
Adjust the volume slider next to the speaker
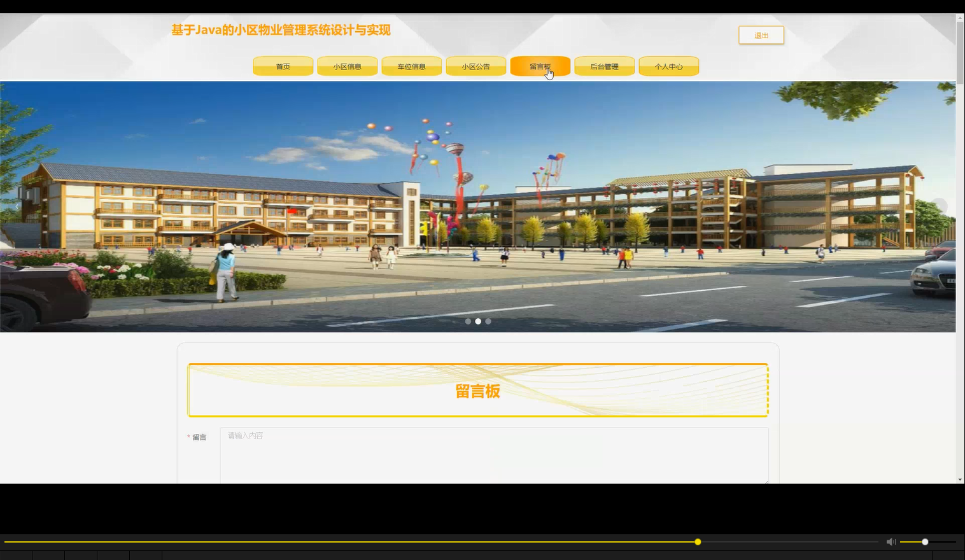[x=924, y=542]
